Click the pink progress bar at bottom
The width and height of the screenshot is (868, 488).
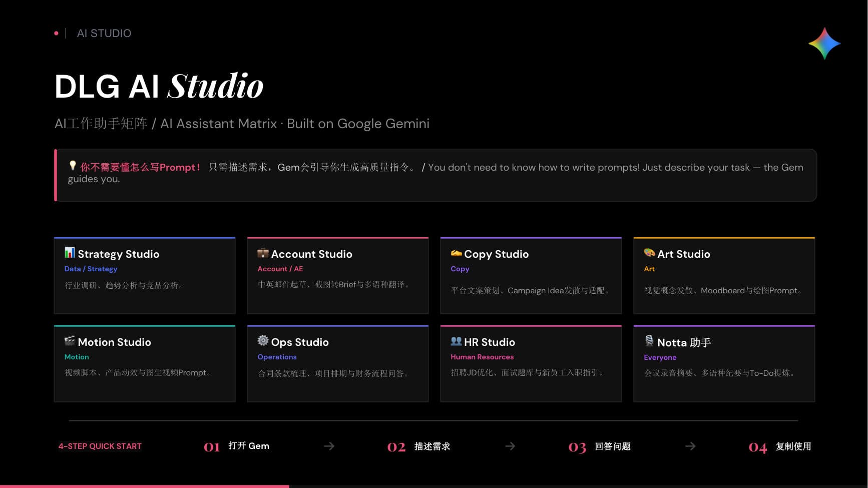pyautogui.click(x=144, y=486)
